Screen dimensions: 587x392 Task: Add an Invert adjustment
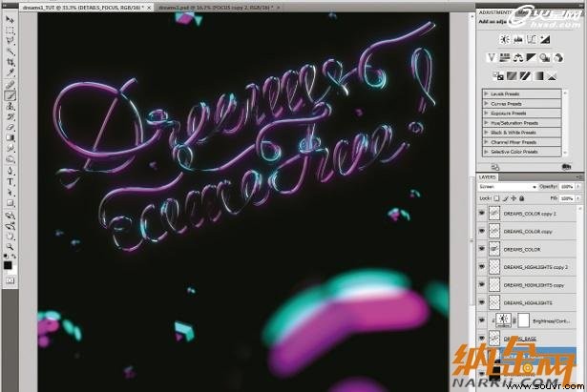tap(498, 76)
